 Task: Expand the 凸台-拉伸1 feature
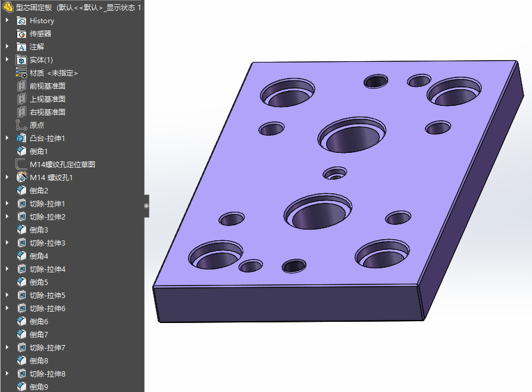click(7, 138)
